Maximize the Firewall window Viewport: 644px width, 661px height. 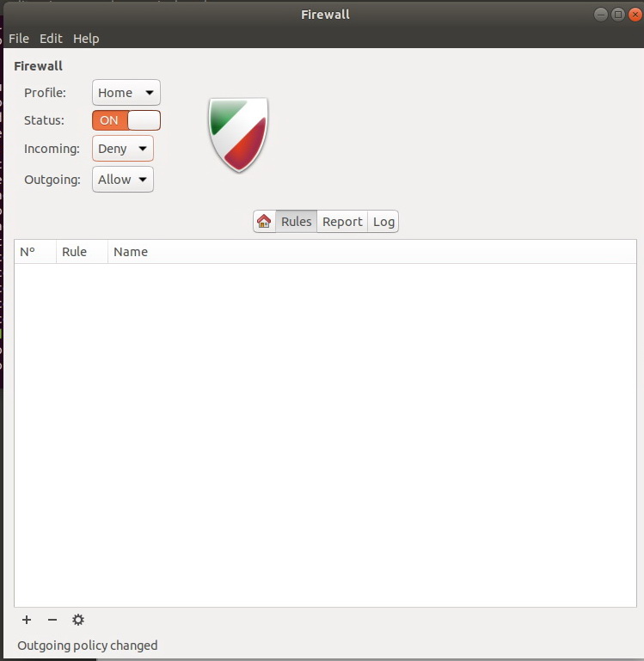(x=618, y=15)
